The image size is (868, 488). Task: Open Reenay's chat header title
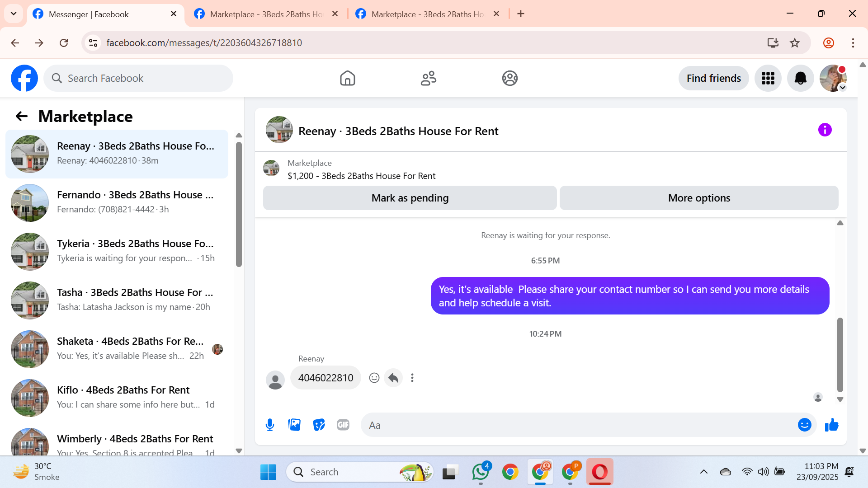(x=398, y=131)
